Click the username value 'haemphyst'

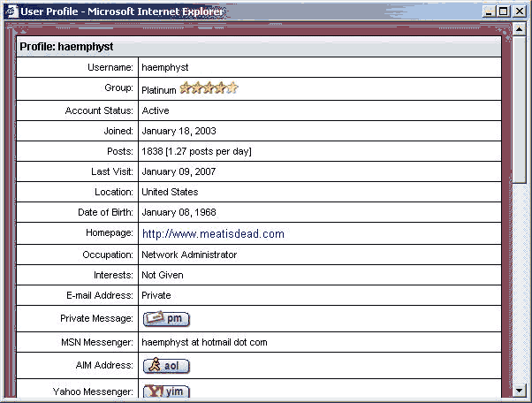[165, 67]
